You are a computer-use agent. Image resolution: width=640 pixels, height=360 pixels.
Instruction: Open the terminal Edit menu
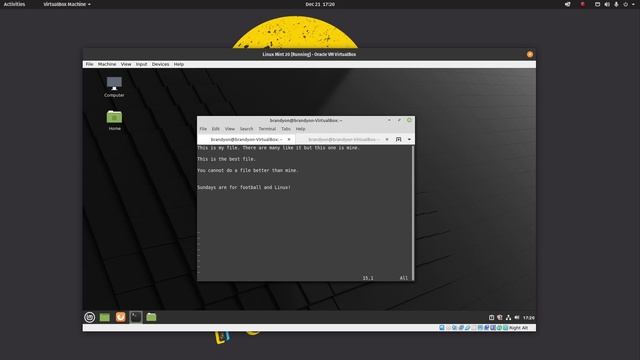click(216, 129)
